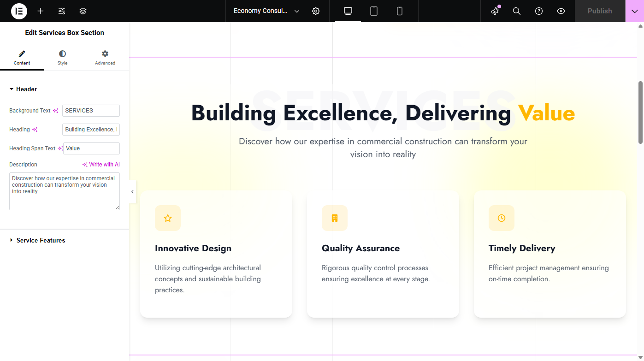
Task: Expand the Service Features section
Action: pyautogui.click(x=41, y=240)
